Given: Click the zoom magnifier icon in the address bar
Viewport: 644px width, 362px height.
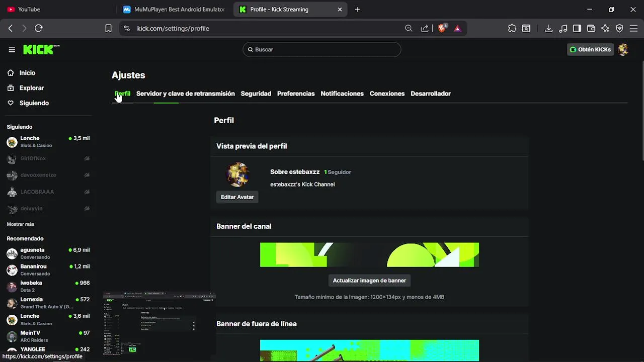Looking at the screenshot, I should pos(409,29).
